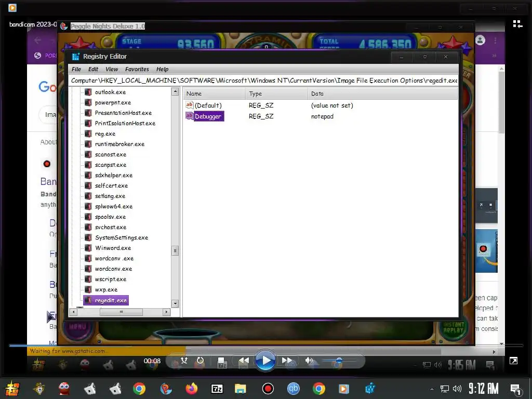This screenshot has width=532, height=399.
Task: Switch to the media player library view
Action: (x=517, y=24)
